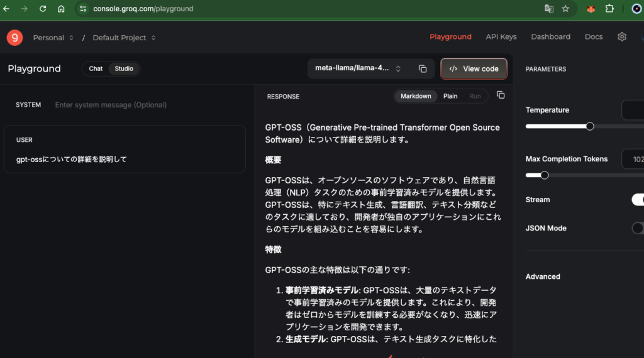Go to browser home icon
The width and height of the screenshot is (644, 358).
tap(61, 9)
